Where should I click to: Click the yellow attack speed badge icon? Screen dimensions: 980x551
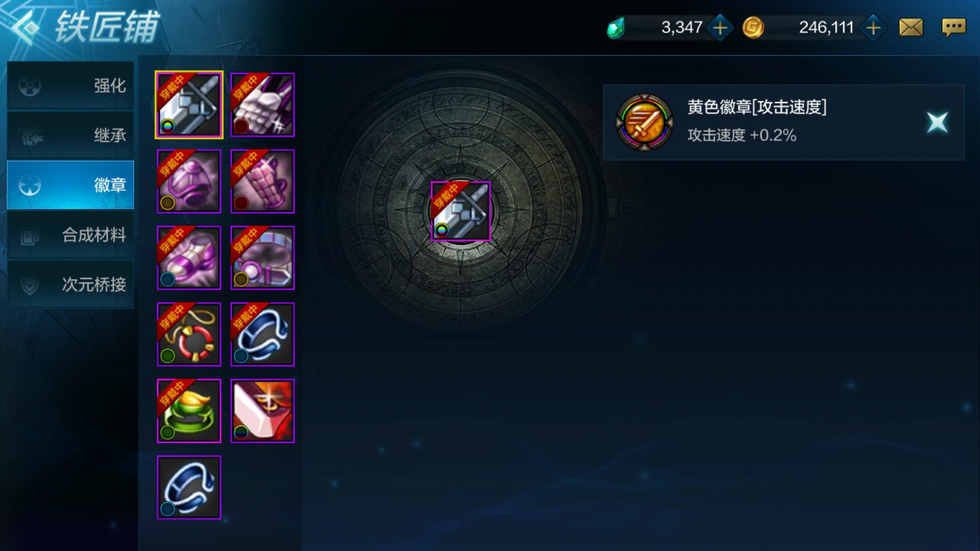coord(645,122)
